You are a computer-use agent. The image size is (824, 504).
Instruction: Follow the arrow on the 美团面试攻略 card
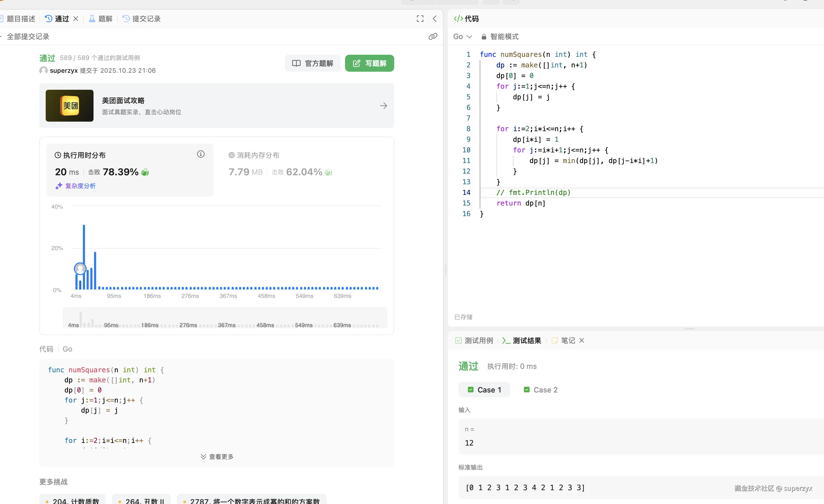[x=384, y=106]
